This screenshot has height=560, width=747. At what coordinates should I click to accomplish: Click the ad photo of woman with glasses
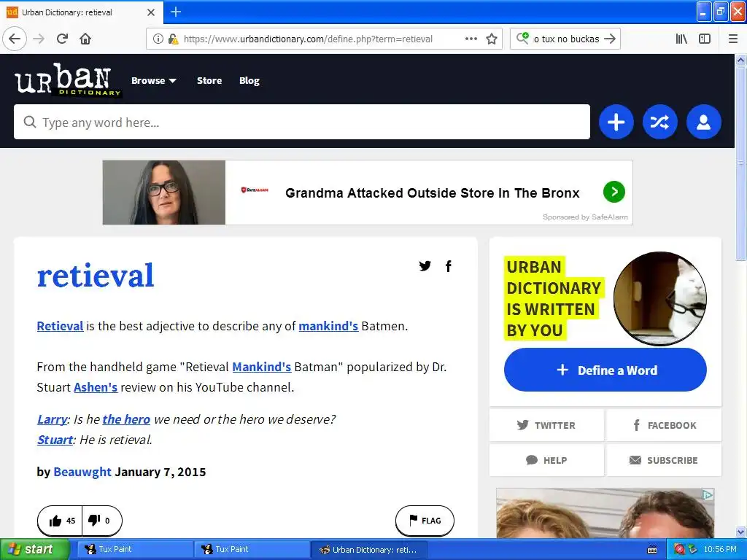click(x=164, y=192)
